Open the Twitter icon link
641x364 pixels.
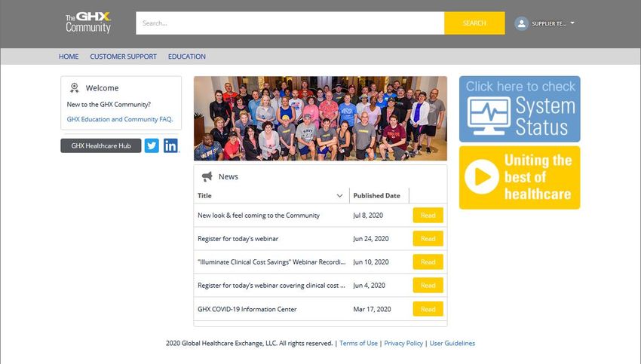tap(152, 145)
